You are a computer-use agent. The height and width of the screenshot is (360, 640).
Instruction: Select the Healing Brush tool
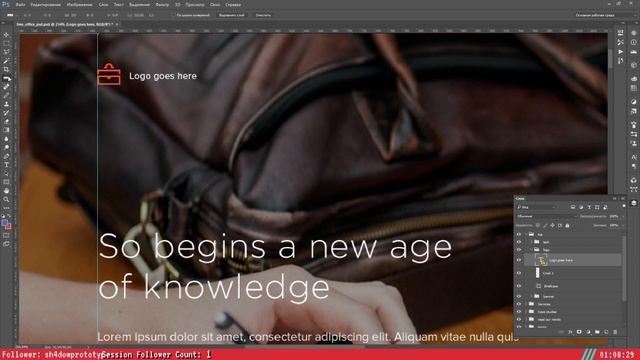6,87
